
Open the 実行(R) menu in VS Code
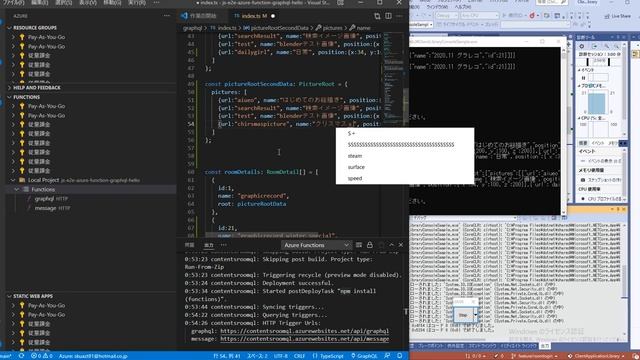pos(137,2)
